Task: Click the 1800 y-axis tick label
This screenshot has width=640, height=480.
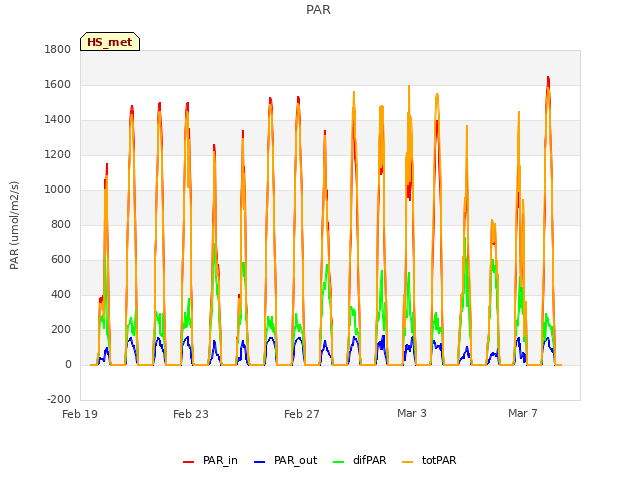Action: pyautogui.click(x=58, y=49)
